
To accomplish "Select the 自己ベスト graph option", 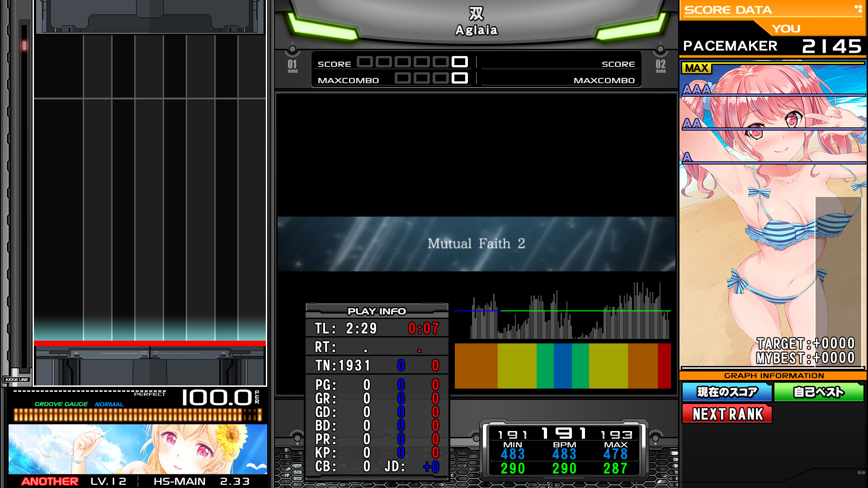I will pos(818,392).
